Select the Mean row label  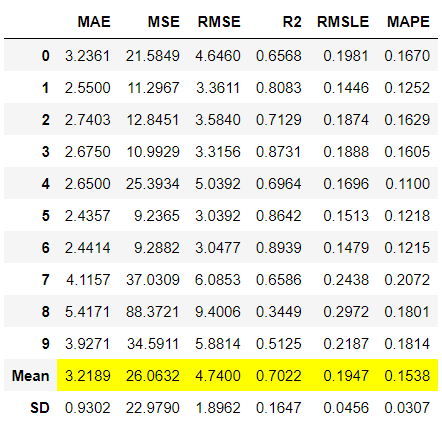(x=31, y=376)
